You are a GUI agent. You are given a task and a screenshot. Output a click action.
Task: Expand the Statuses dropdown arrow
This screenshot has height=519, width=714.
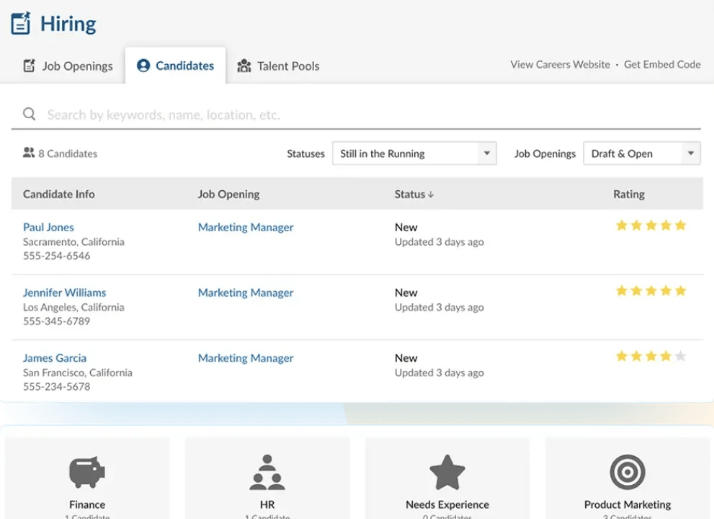point(487,153)
